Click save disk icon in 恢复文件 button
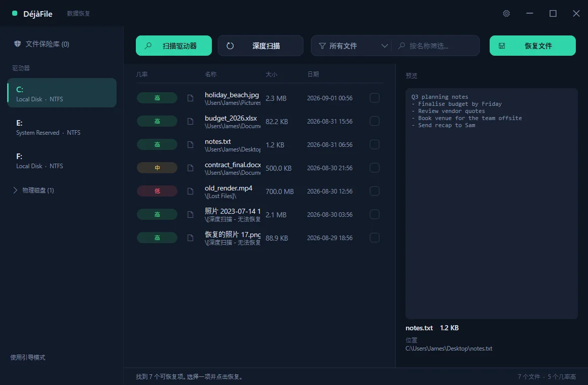This screenshot has width=588, height=385. (x=502, y=46)
